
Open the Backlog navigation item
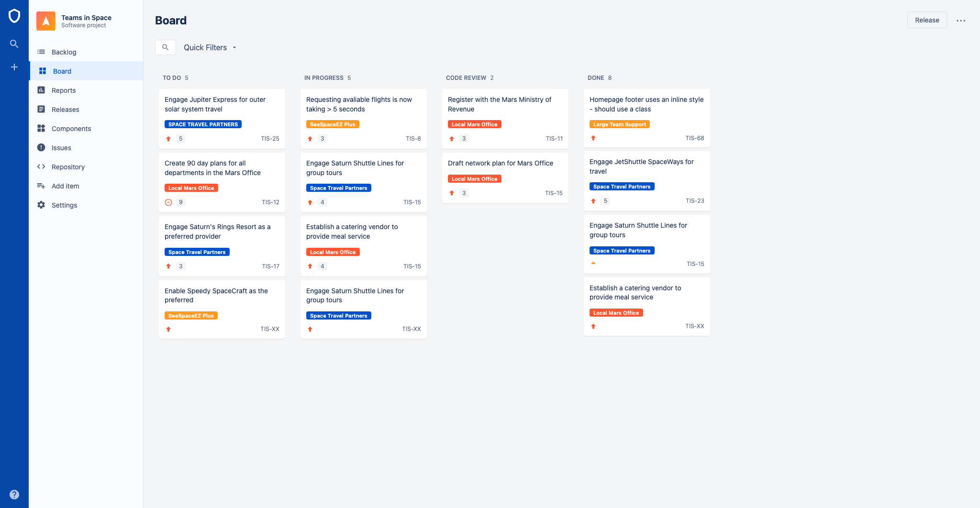pos(64,52)
